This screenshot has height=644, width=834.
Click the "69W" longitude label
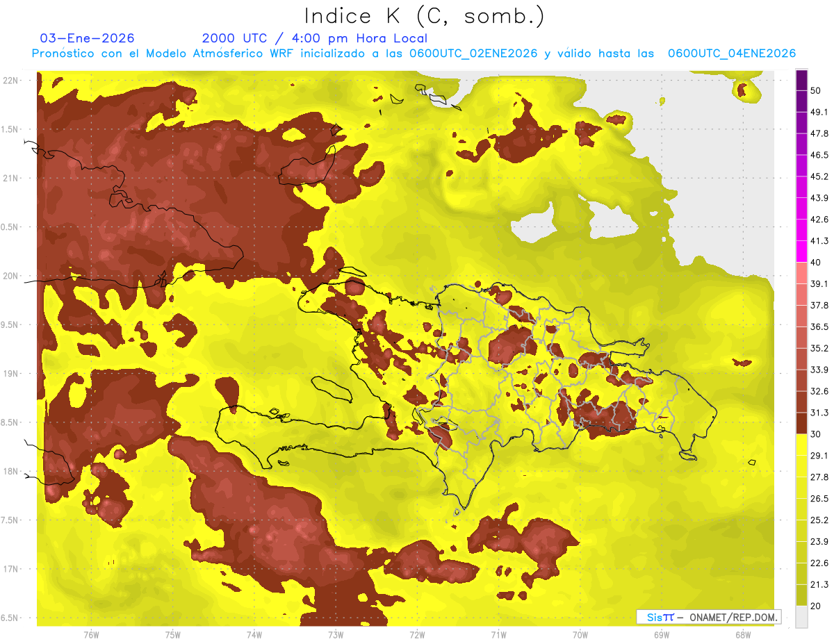pyautogui.click(x=661, y=635)
